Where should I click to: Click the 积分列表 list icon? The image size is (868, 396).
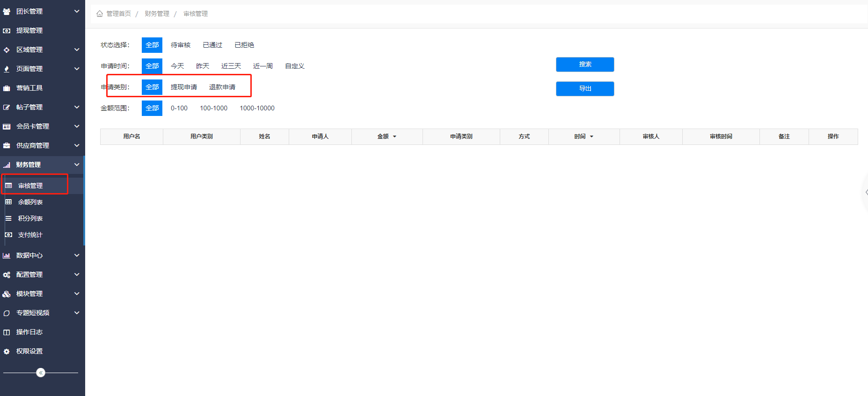click(8, 218)
